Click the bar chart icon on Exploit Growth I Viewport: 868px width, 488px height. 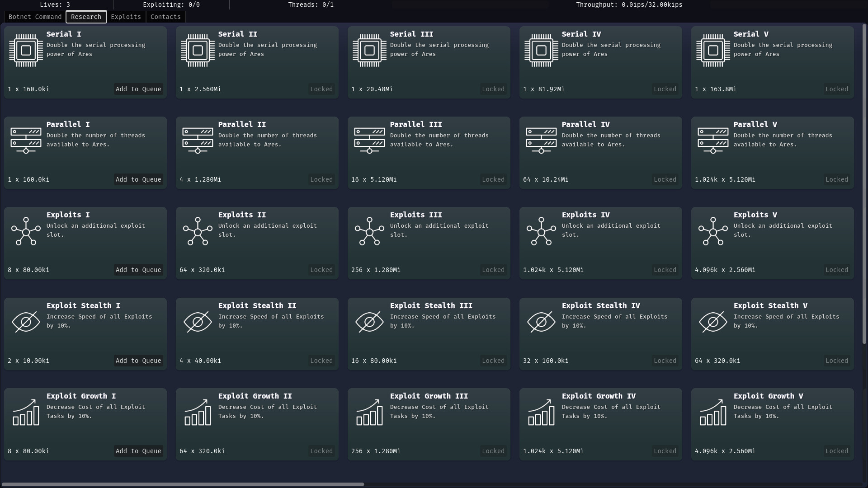pyautogui.click(x=26, y=412)
